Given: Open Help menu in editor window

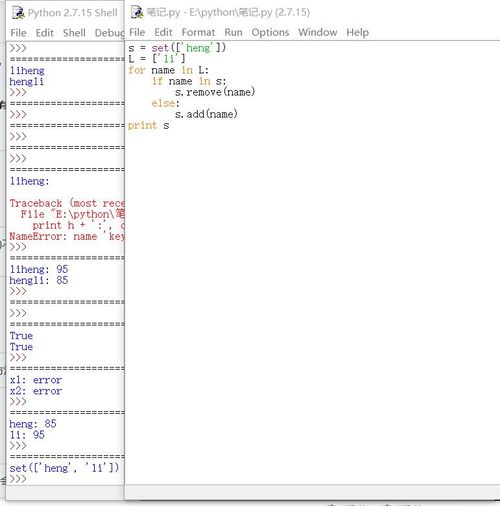Looking at the screenshot, I should [357, 32].
